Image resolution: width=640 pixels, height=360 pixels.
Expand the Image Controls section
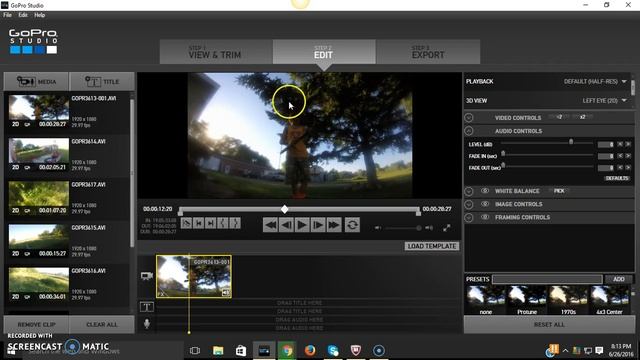coord(469,204)
